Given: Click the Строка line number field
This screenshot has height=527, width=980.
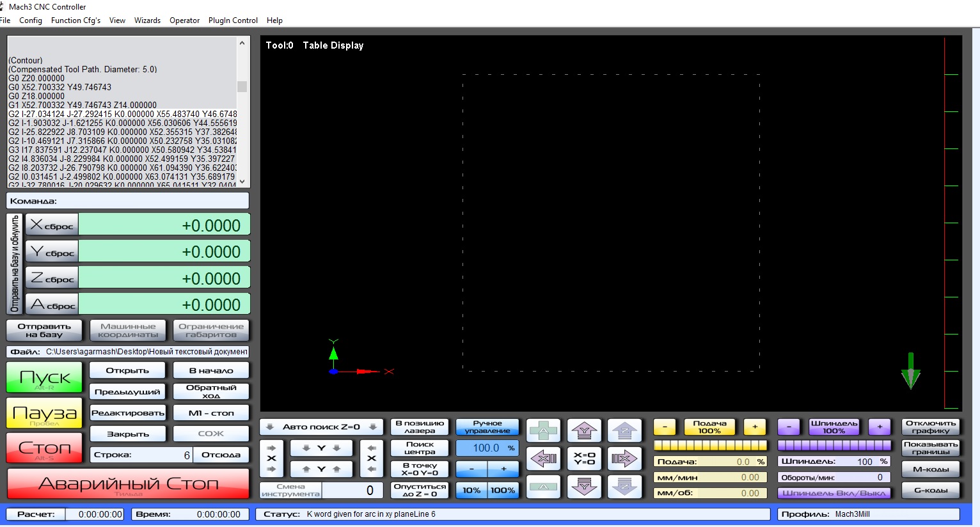Looking at the screenshot, I should [x=141, y=455].
